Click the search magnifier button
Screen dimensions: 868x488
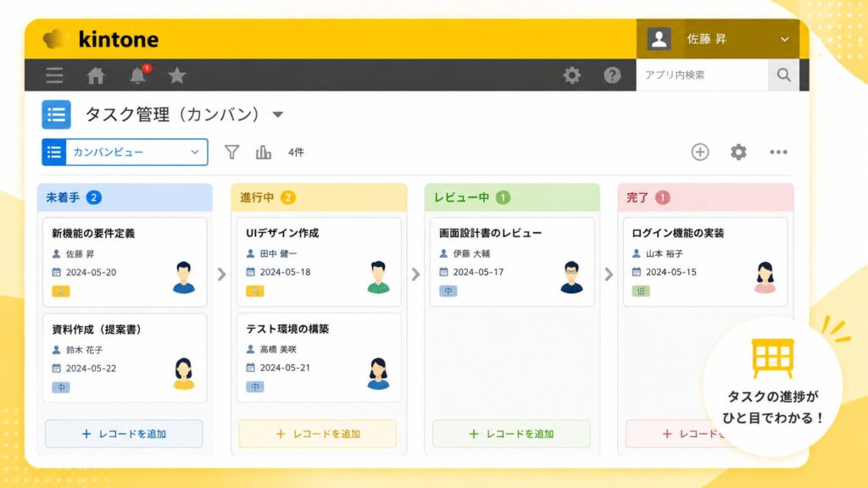783,75
